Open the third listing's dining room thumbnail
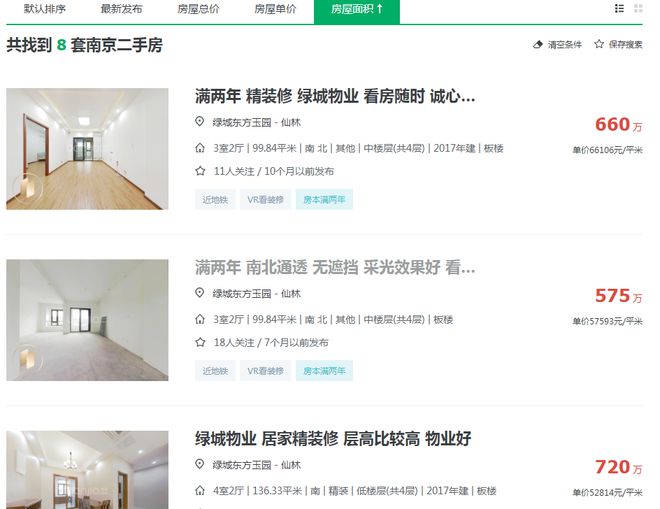660x509 pixels. [x=87, y=470]
